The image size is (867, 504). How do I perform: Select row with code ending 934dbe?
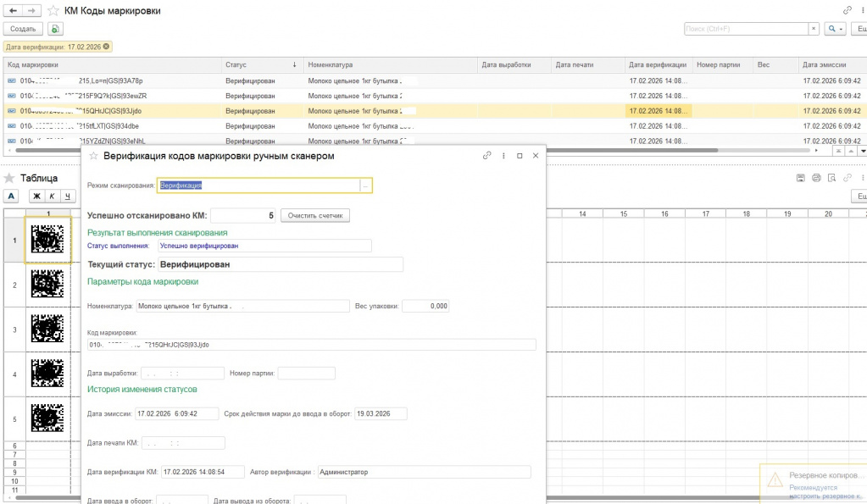pos(435,126)
